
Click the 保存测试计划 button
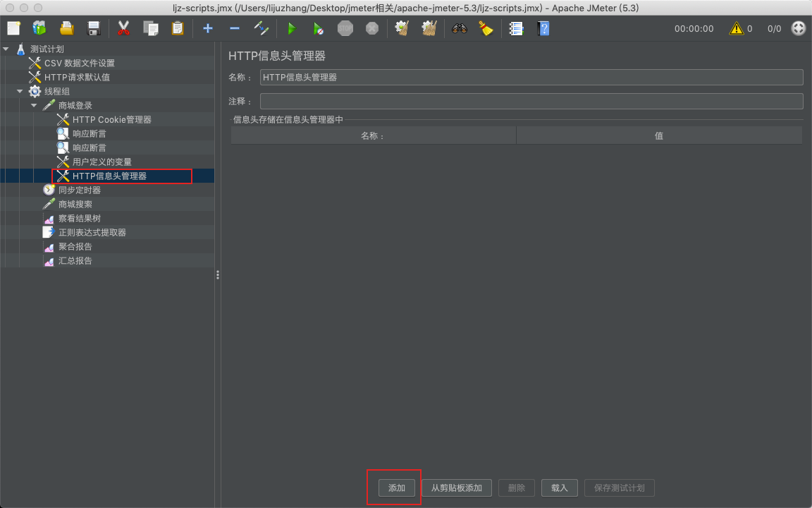[620, 488]
